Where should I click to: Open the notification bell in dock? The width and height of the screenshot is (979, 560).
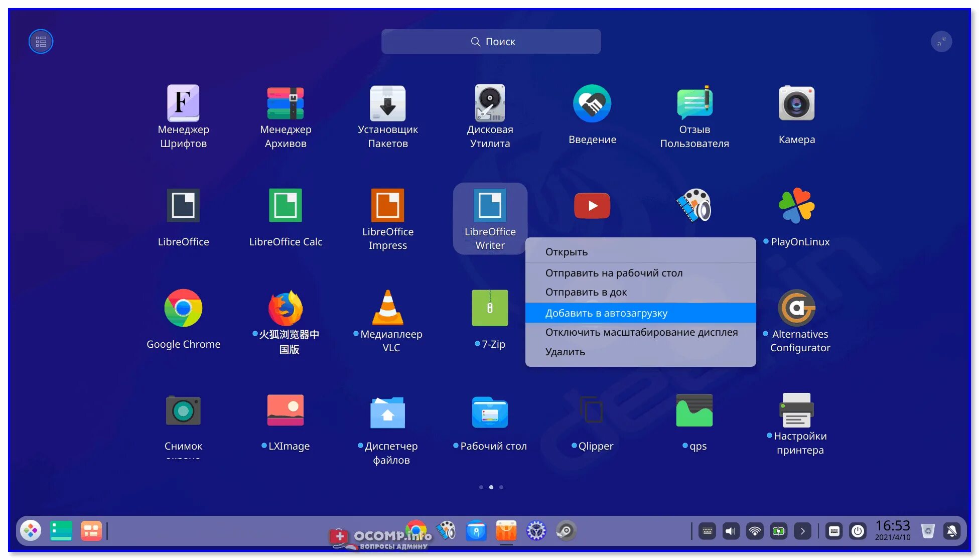[952, 531]
